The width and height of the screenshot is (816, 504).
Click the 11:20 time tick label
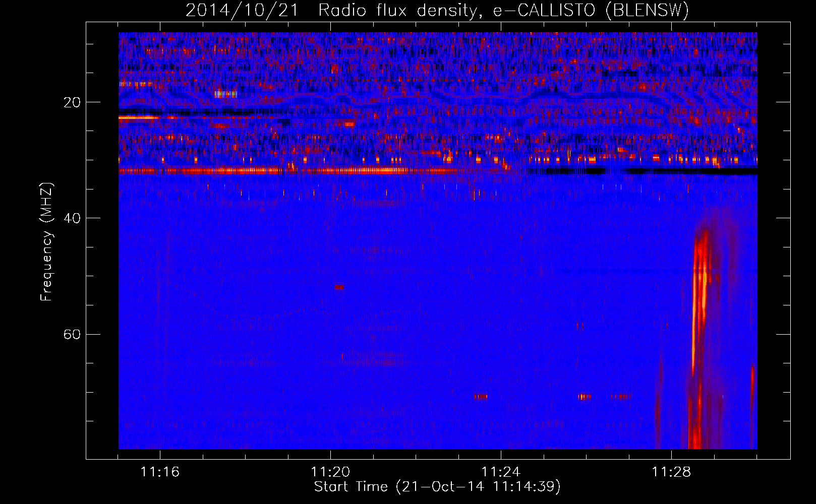pyautogui.click(x=330, y=472)
